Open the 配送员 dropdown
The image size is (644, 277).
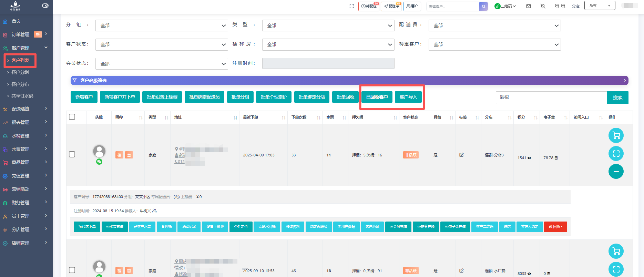tap(495, 25)
